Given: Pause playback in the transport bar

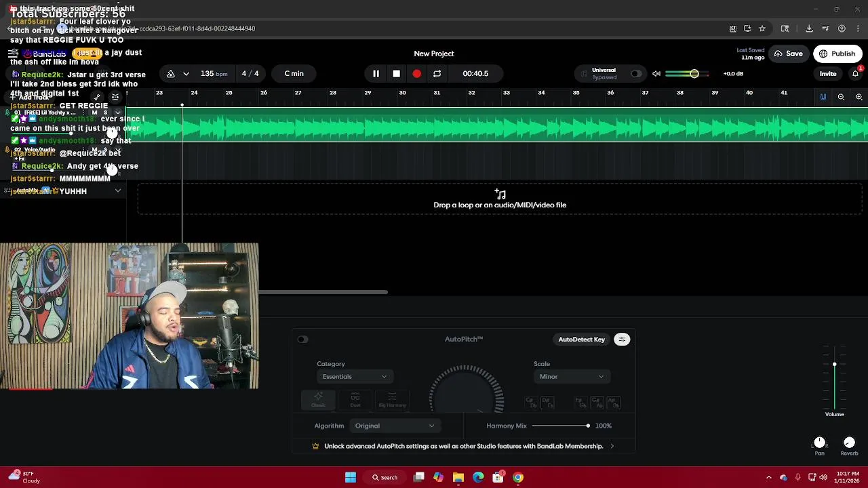Looking at the screenshot, I should (x=376, y=74).
